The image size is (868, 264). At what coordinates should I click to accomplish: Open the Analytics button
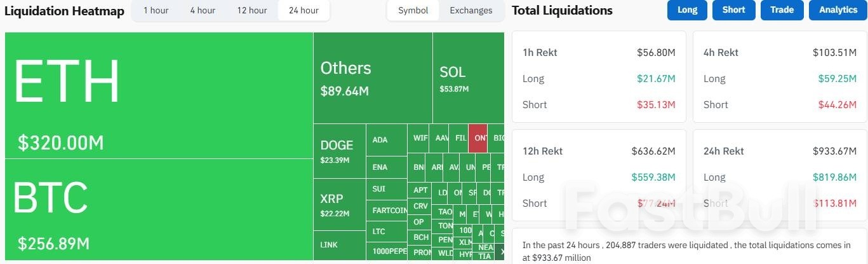point(838,10)
